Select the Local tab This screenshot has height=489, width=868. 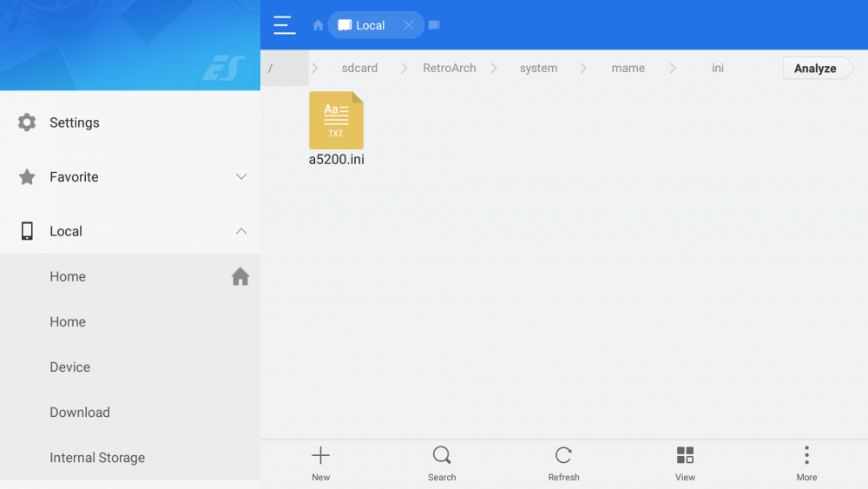pyautogui.click(x=369, y=25)
